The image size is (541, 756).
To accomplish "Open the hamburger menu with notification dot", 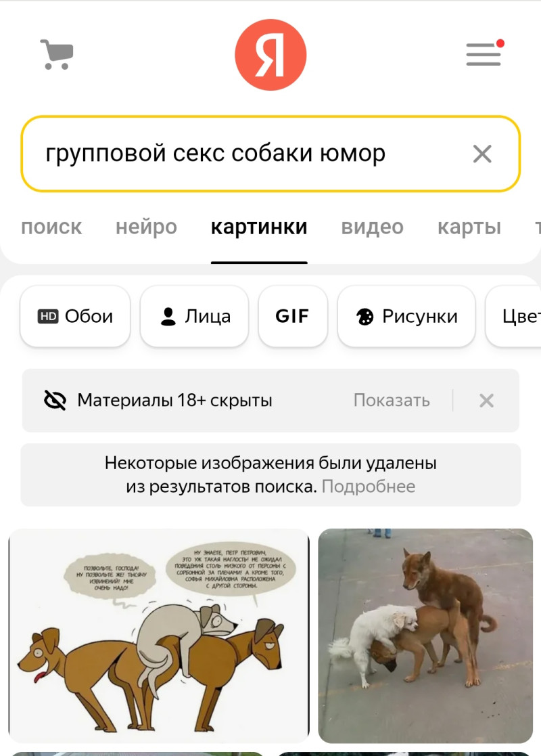I will click(x=485, y=53).
